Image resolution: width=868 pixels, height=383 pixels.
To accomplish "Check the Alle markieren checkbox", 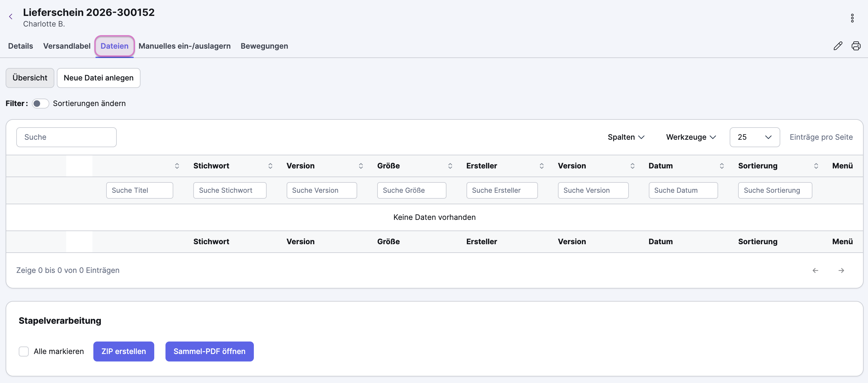I will click(24, 351).
